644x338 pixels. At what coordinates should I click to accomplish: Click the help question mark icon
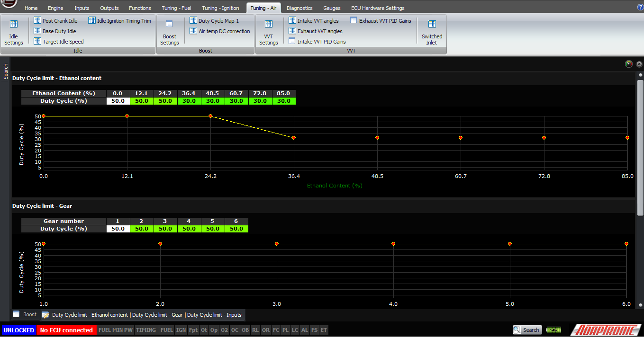pyautogui.click(x=640, y=7)
